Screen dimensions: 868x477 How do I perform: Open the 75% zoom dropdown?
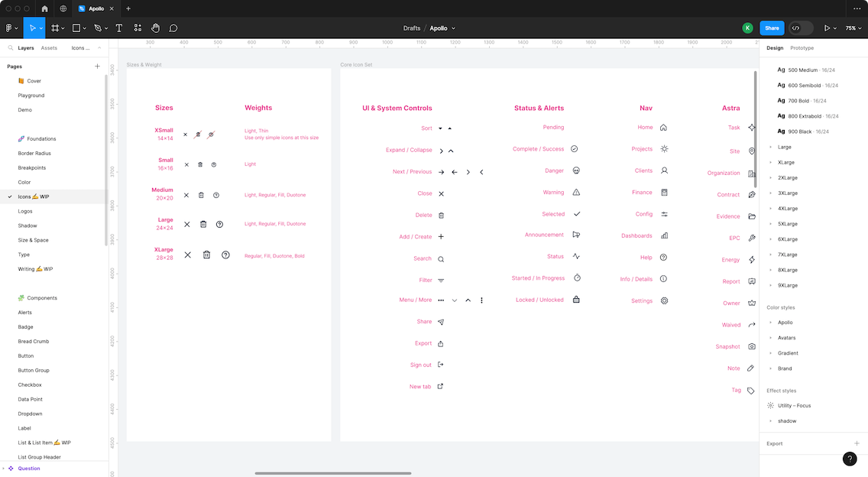coord(851,28)
